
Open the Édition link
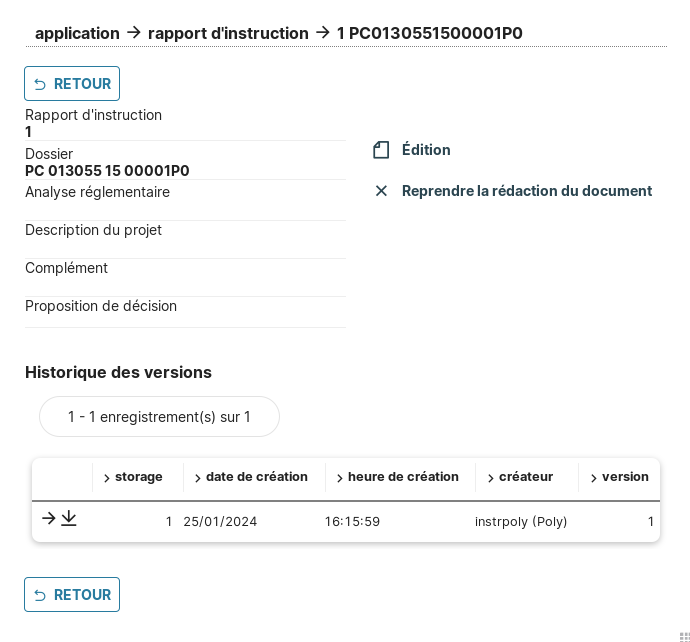pyautogui.click(x=426, y=150)
